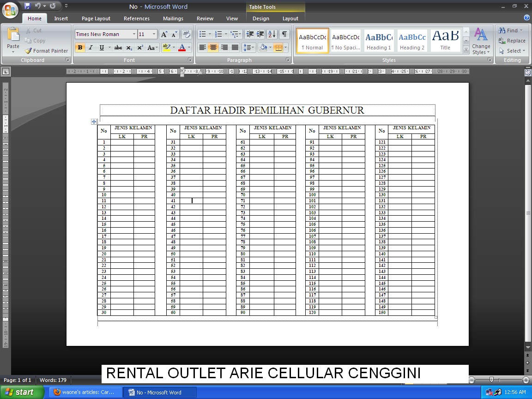Viewport: 532px width, 399px height.
Task: Toggle center alignment
Action: [x=213, y=48]
